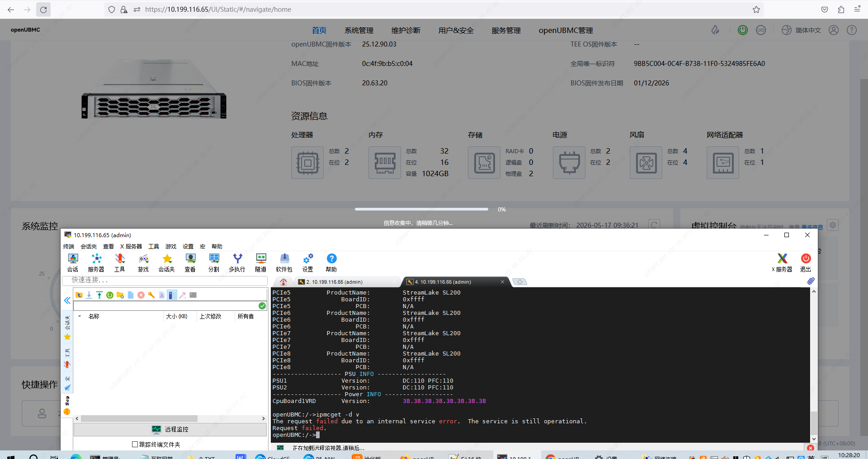Click the SFTP path input field
868x459 pixels.
pyautogui.click(x=165, y=306)
